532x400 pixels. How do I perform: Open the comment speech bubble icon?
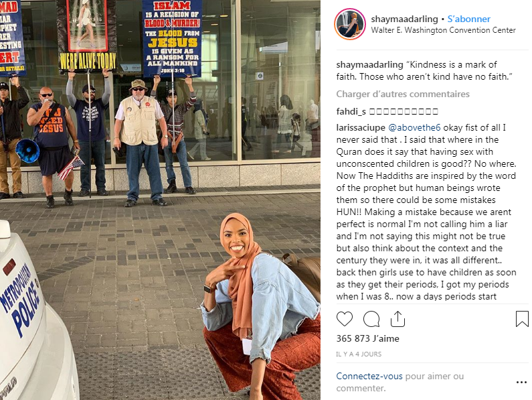(371, 319)
